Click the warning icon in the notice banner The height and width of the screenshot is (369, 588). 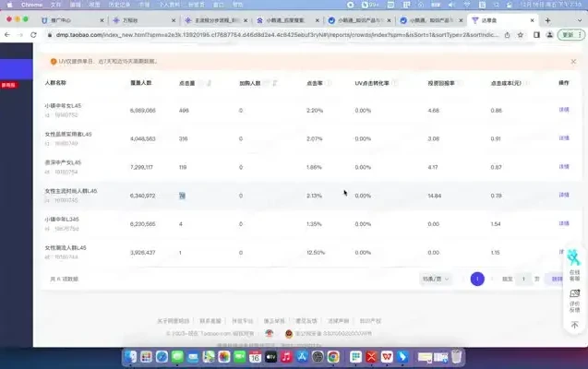point(53,62)
